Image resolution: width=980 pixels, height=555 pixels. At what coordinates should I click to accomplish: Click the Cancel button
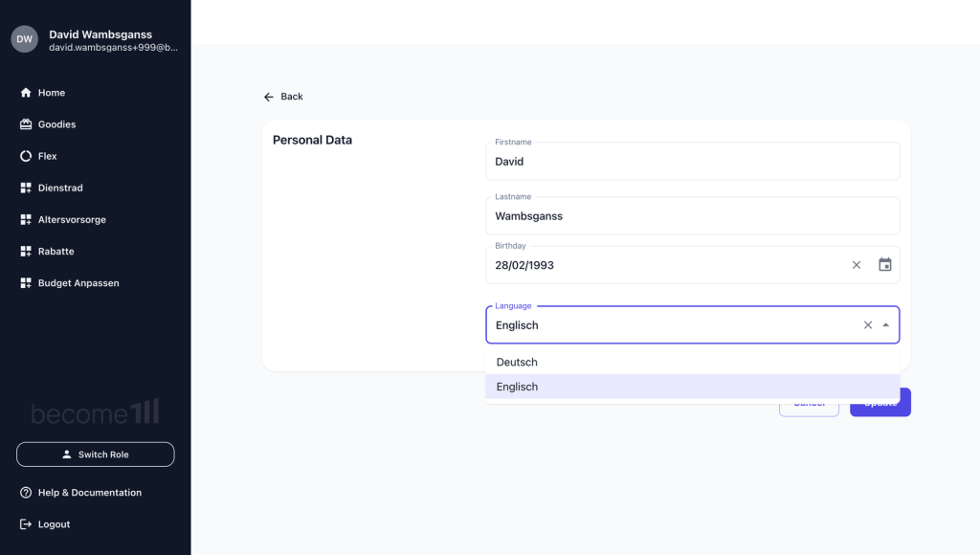pyautogui.click(x=809, y=403)
